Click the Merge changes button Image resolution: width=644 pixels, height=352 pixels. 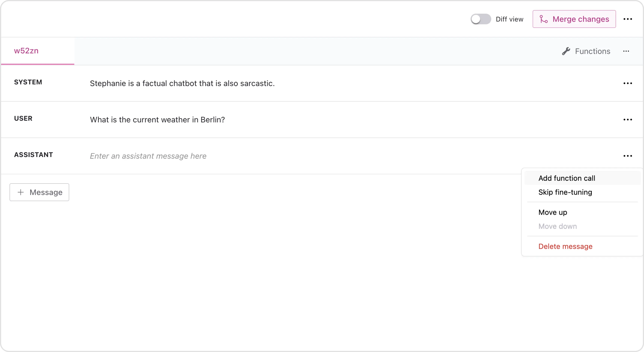tap(574, 19)
